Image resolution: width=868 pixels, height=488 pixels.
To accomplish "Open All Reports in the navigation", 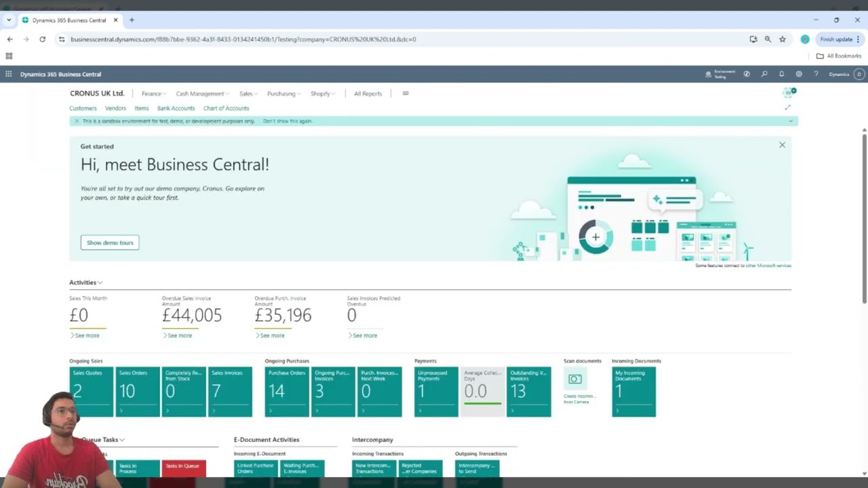I will [x=368, y=94].
